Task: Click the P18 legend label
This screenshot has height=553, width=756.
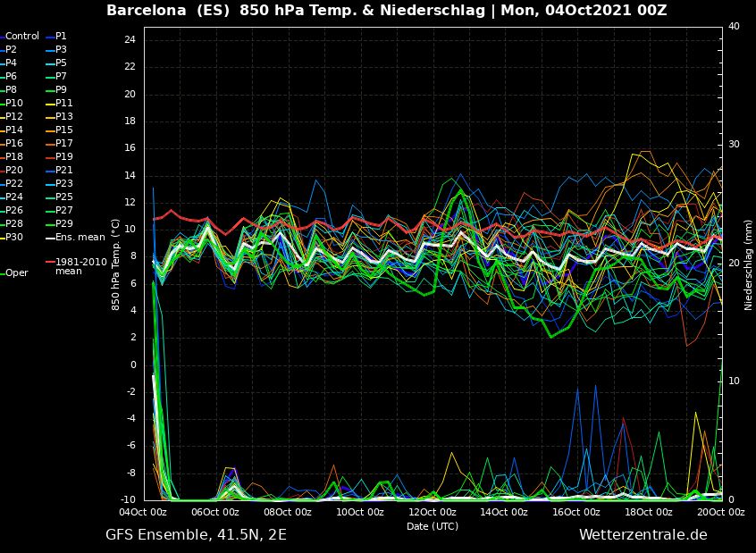Action: coord(14,156)
